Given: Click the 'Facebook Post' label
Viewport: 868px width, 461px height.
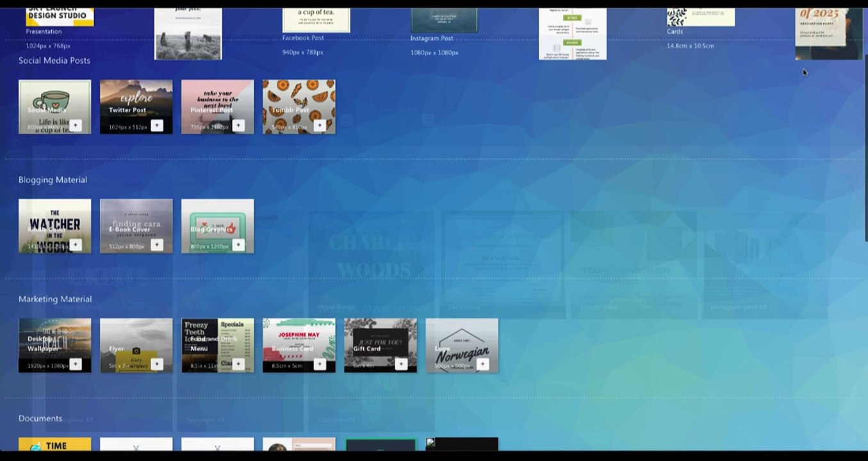Looking at the screenshot, I should click(x=303, y=38).
